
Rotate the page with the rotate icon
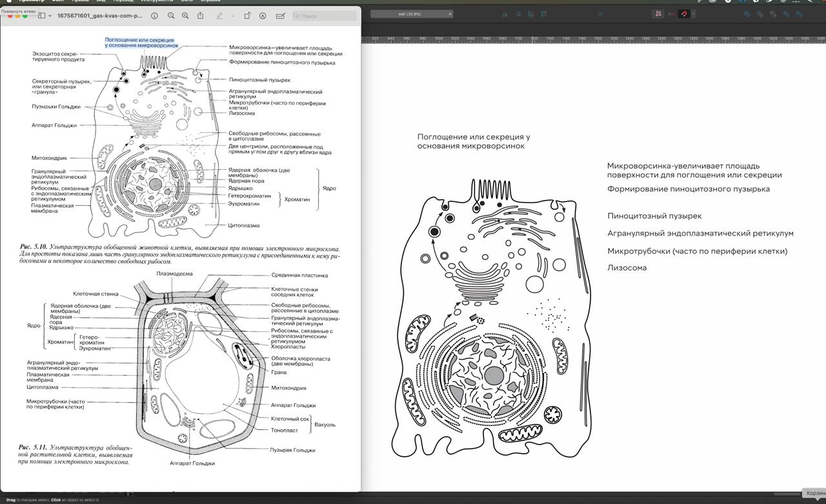click(247, 15)
